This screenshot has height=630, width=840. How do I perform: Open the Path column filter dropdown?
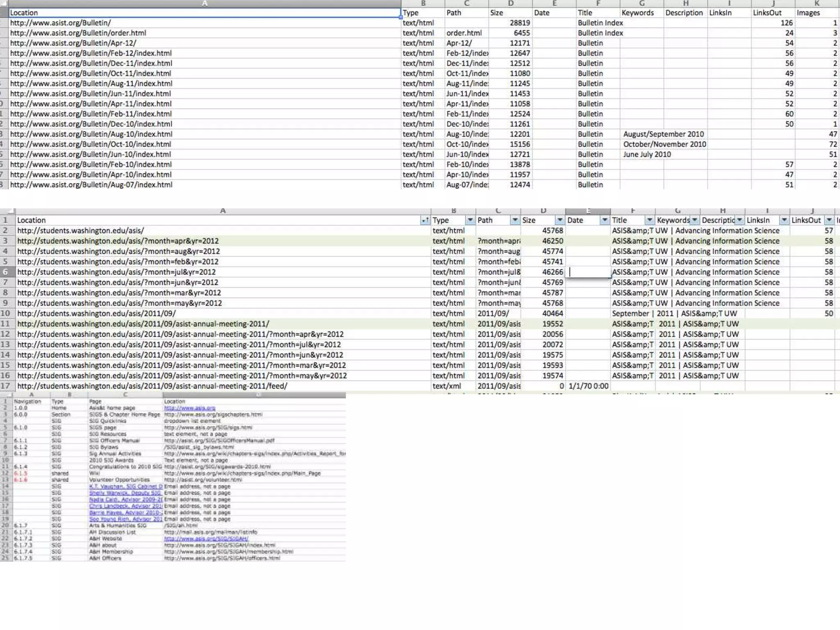[515, 220]
